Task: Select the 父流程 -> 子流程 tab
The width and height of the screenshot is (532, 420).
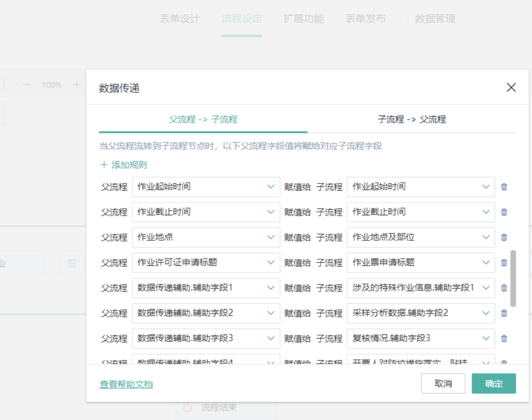Action: [x=203, y=119]
